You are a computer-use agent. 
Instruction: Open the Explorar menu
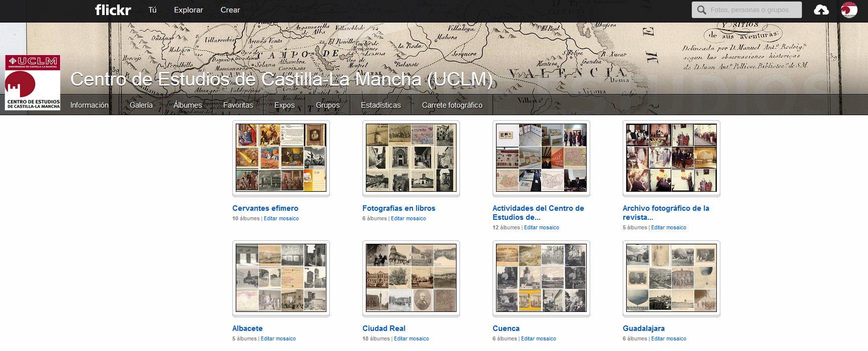point(188,10)
